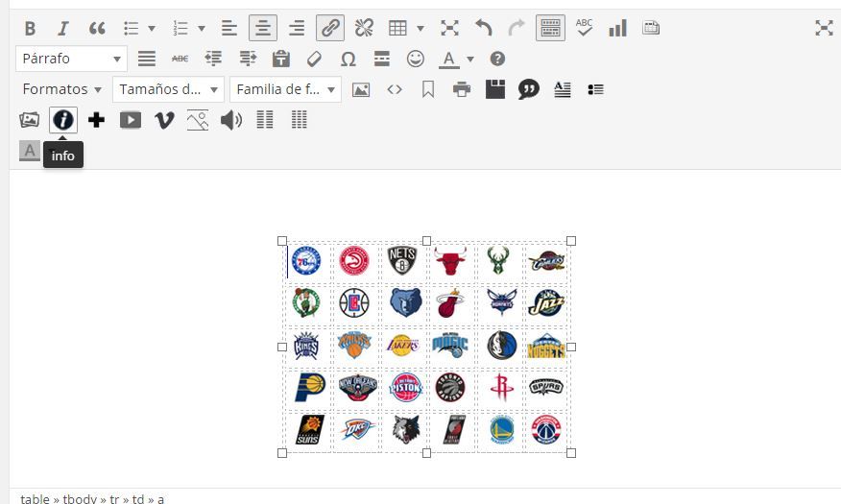Click the gray A background color button
The image size is (841, 504).
30,151
